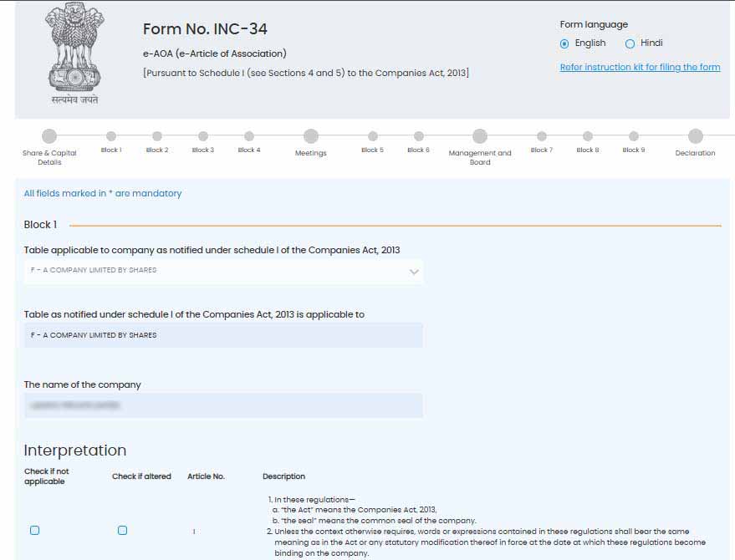Jump to Block 6 step marker
Image resolution: width=735 pixels, height=560 pixels.
point(418,136)
